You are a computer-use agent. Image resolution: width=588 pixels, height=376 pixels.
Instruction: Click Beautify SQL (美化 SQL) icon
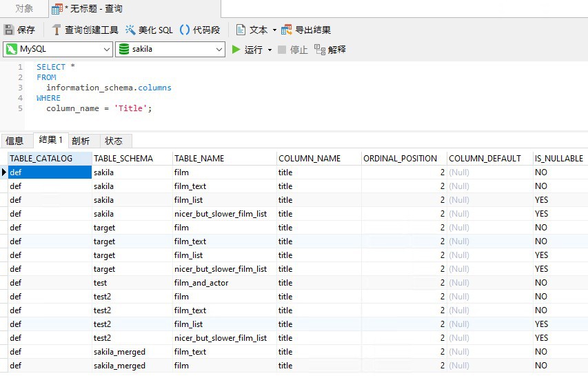coord(130,30)
